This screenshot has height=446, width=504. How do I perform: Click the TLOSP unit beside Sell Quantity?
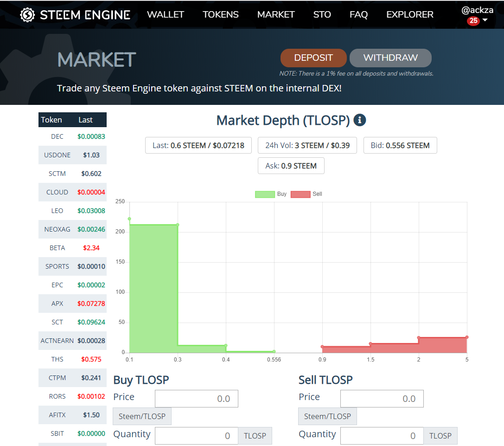click(440, 436)
